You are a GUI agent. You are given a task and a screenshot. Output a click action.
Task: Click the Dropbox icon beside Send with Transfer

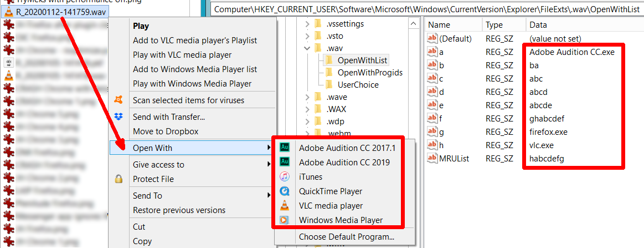coord(119,117)
